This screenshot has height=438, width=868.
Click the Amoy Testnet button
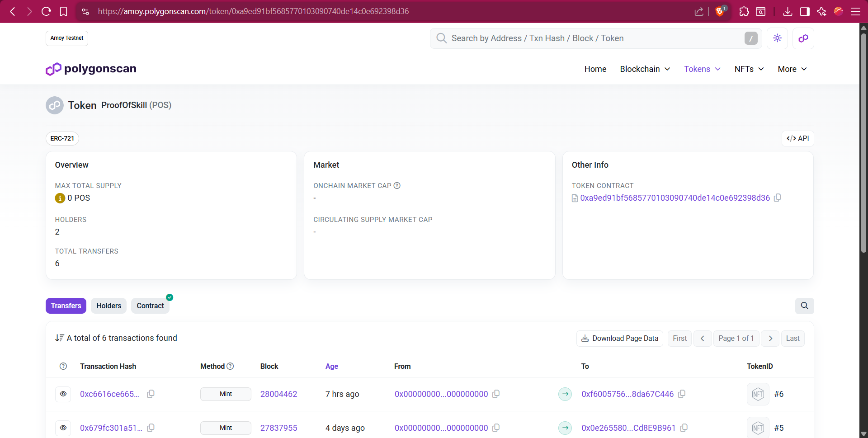click(67, 38)
